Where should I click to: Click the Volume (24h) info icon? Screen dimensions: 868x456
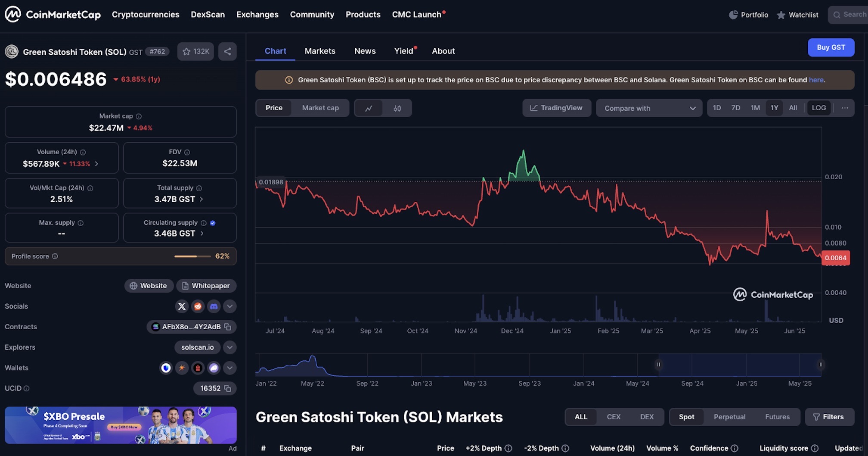point(83,152)
